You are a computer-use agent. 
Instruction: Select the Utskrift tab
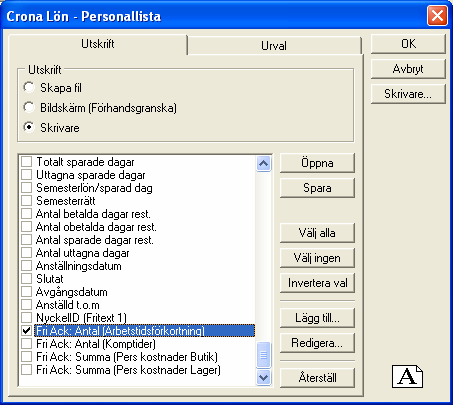[x=98, y=44]
